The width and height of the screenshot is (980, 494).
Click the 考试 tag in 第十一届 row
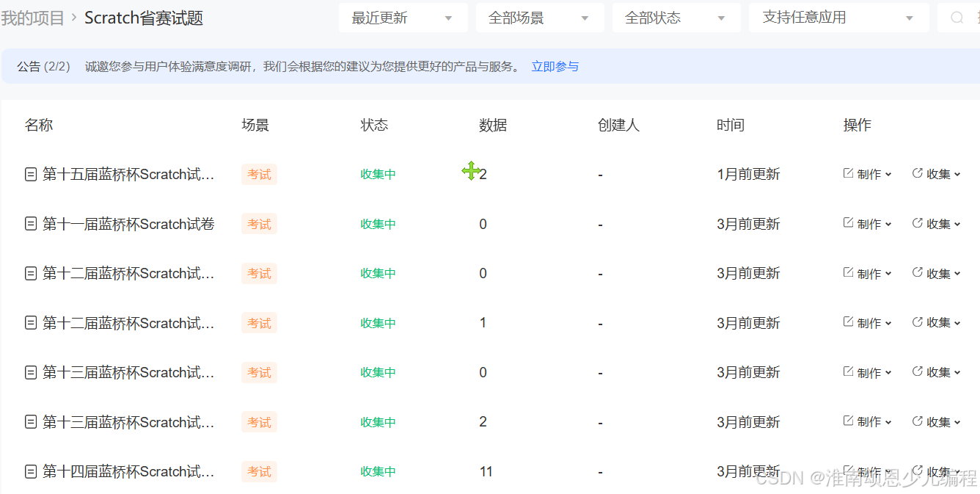259,224
